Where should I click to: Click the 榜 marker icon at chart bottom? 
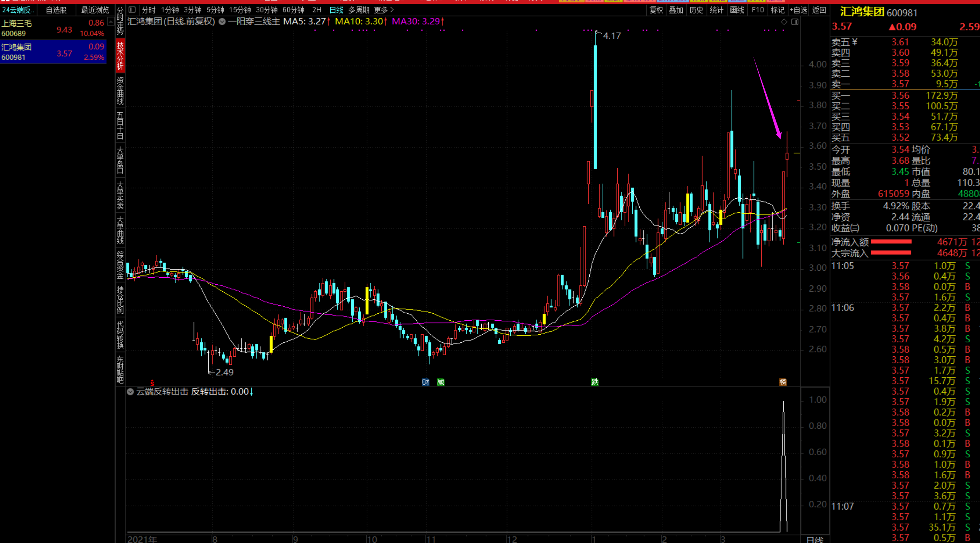[x=783, y=382]
